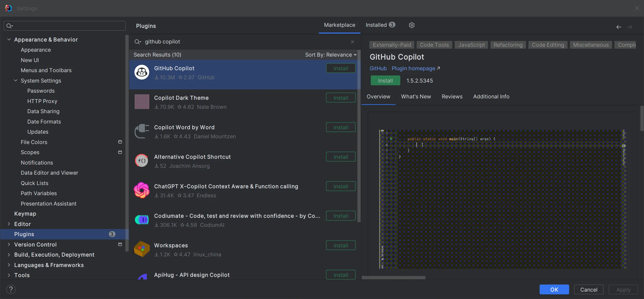Collapse the System Settings node
The image size is (644, 299).
coord(16,81)
